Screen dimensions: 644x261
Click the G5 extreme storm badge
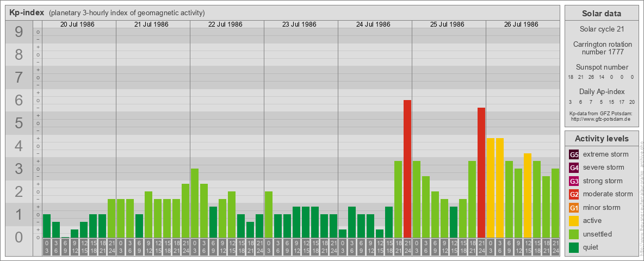tap(574, 154)
